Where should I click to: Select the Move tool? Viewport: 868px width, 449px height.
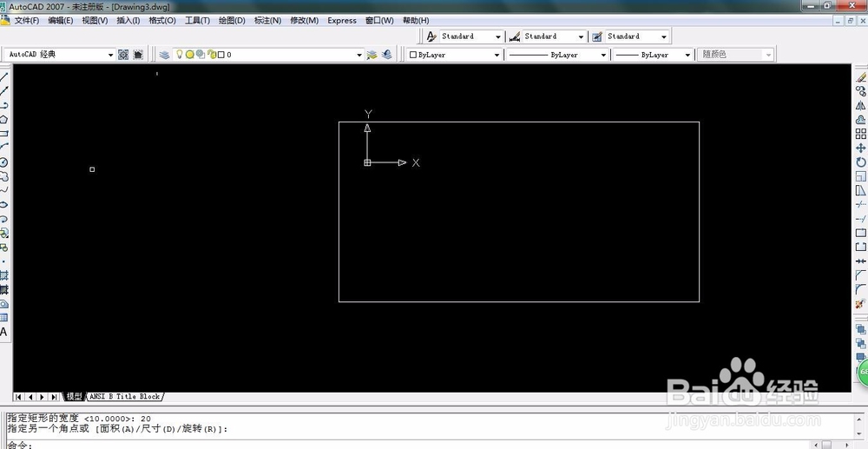coord(861,148)
